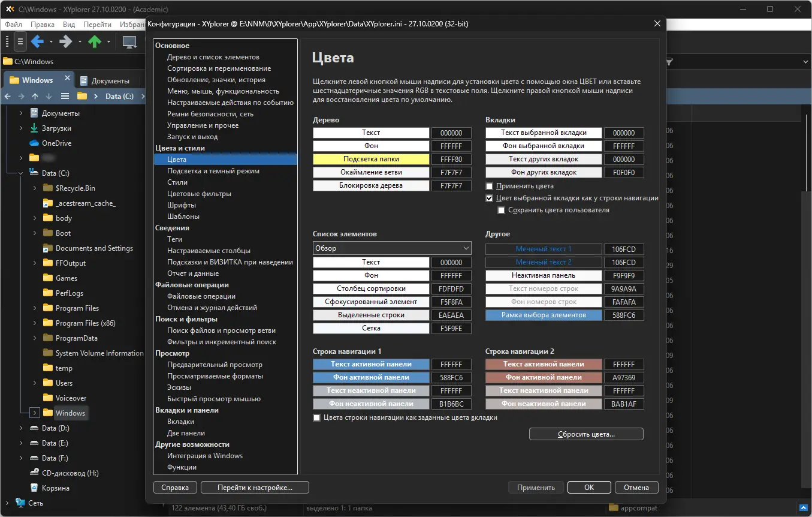Expand the Program Files tree node
The height and width of the screenshot is (517, 812).
pos(34,308)
